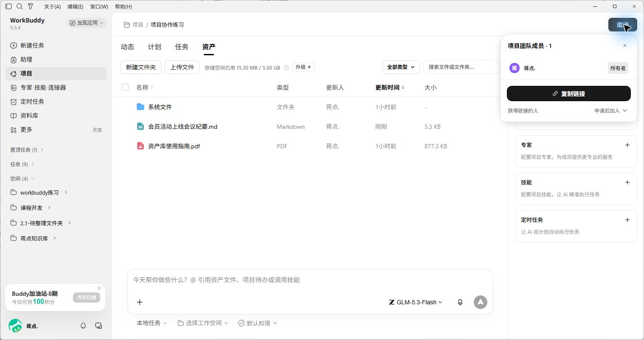Click the screen icon next to bell
The height and width of the screenshot is (340, 644).
point(98,326)
